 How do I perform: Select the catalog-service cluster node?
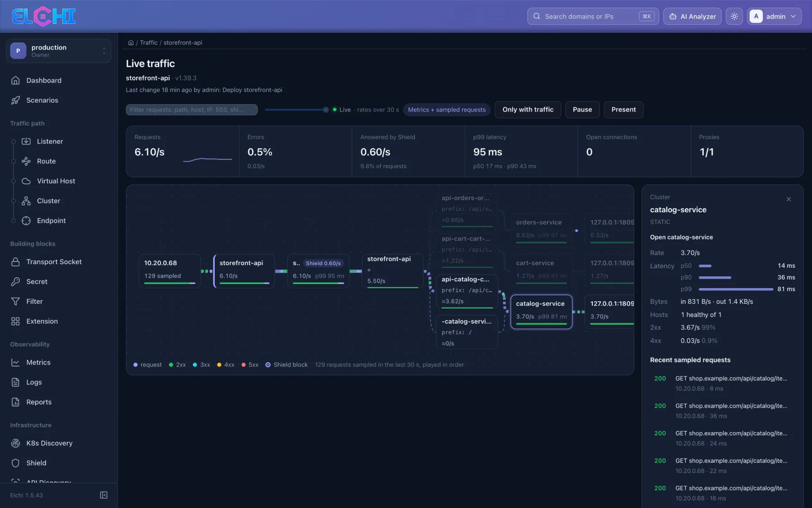pos(541,312)
